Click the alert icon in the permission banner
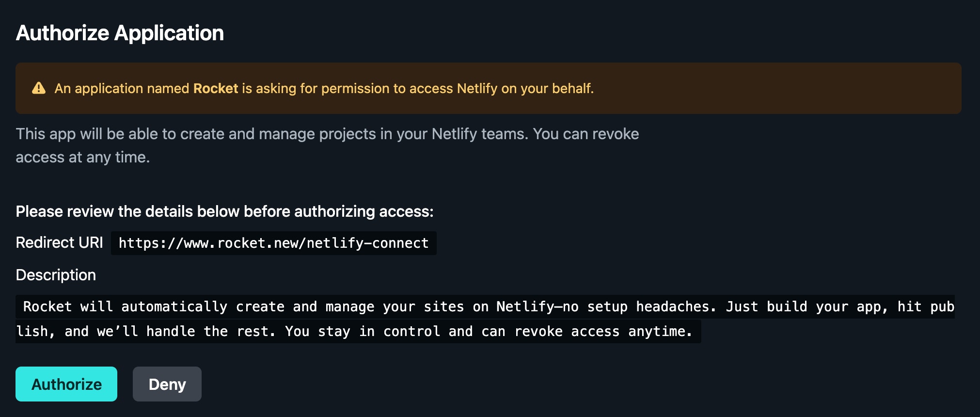 click(x=38, y=88)
